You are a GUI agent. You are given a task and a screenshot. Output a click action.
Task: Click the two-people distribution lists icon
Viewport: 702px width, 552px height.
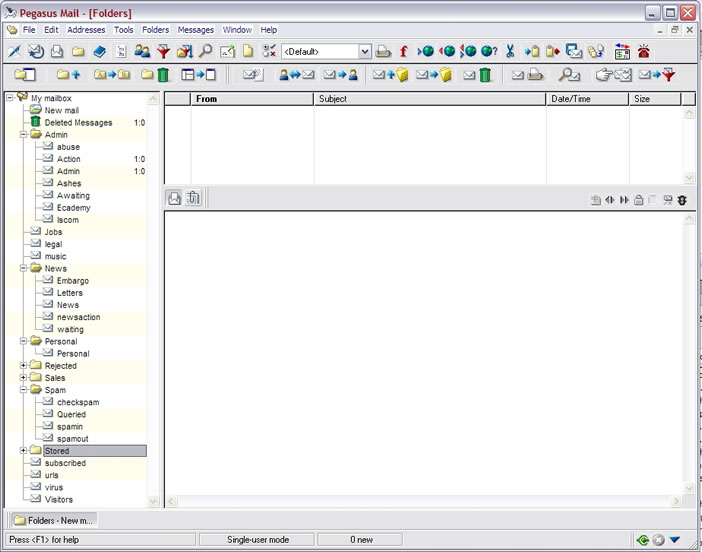[x=142, y=51]
